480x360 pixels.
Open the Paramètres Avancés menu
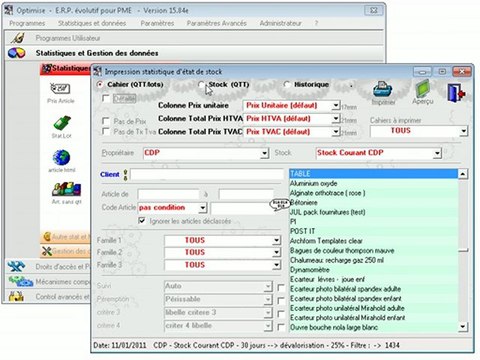tap(217, 23)
